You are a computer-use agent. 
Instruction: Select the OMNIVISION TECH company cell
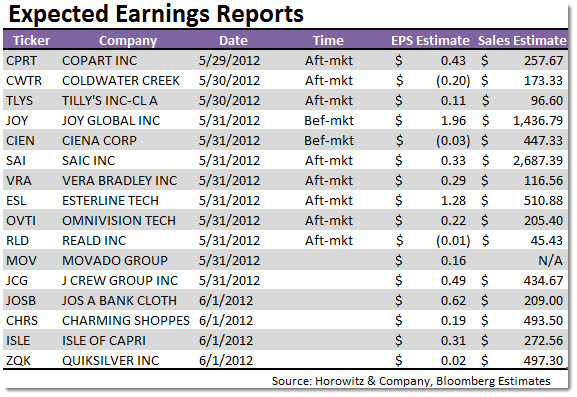[x=119, y=221]
